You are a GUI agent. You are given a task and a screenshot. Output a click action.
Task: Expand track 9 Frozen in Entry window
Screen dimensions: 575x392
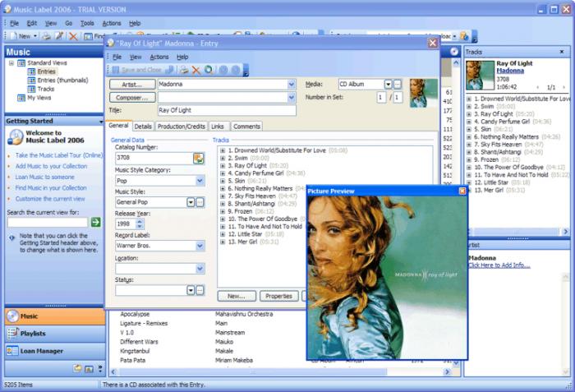[x=223, y=211]
